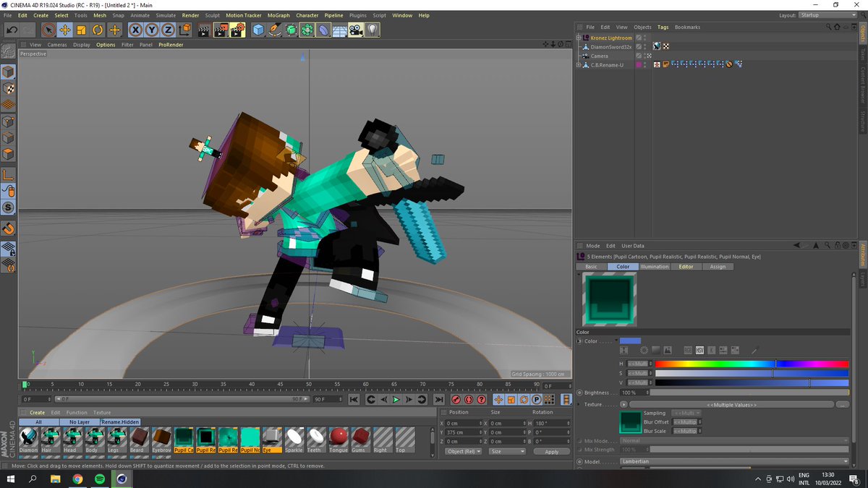Select the Live Selection tool
868x488 pixels.
(48, 30)
